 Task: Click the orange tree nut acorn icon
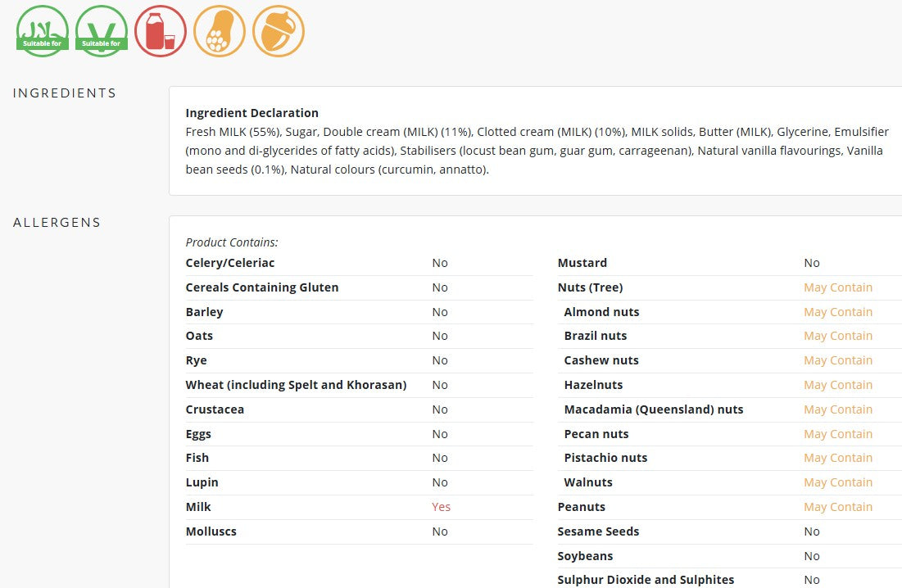[279, 31]
